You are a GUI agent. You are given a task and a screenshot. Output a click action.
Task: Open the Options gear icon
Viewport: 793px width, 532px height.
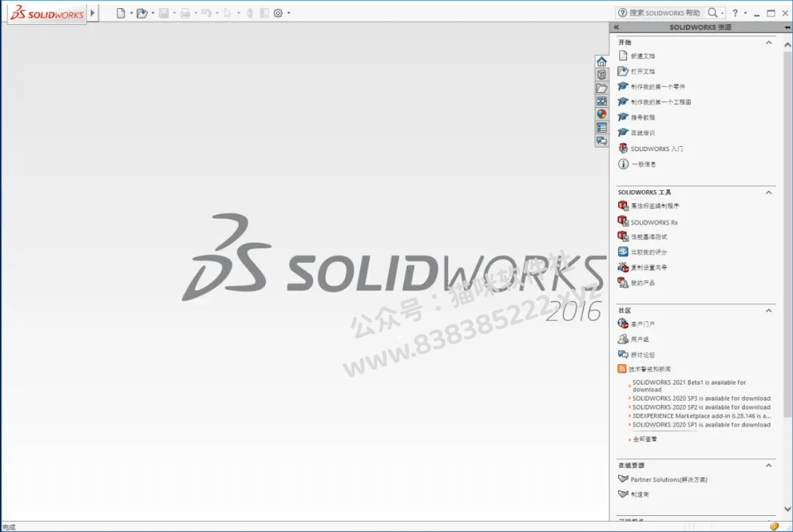pyautogui.click(x=278, y=13)
